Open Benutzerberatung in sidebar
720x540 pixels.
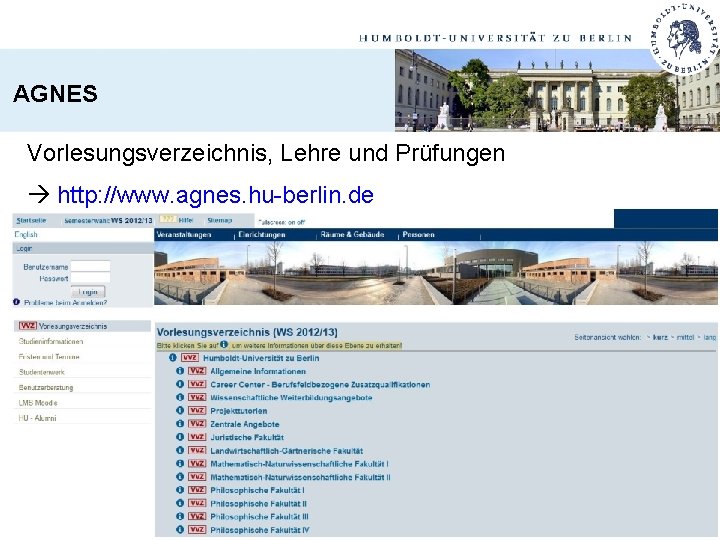coord(46,388)
